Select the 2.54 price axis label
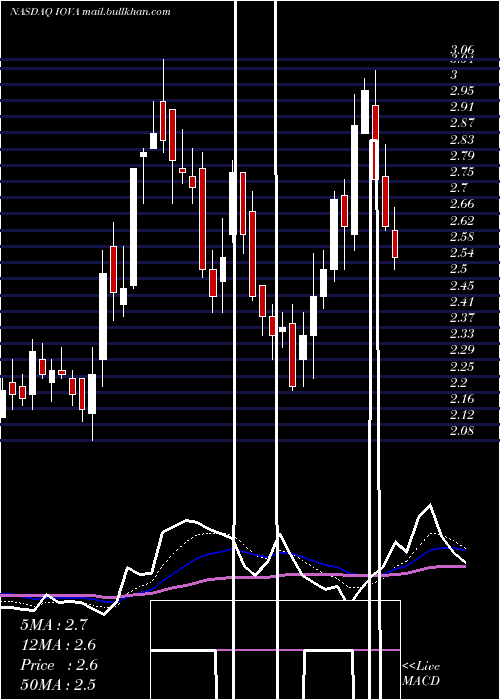 (462, 253)
